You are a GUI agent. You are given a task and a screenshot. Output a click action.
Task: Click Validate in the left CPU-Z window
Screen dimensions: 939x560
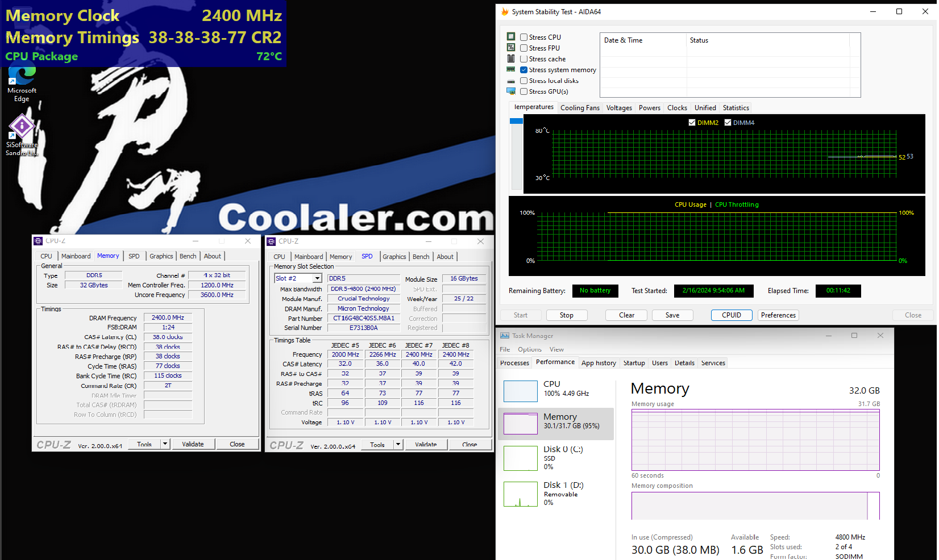click(x=193, y=444)
